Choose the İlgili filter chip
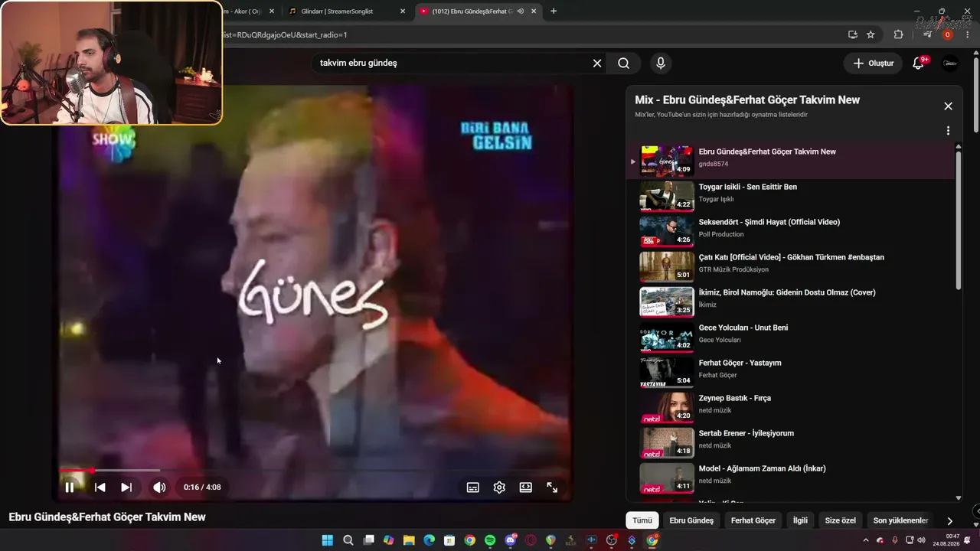The height and width of the screenshot is (551, 980). tap(800, 520)
